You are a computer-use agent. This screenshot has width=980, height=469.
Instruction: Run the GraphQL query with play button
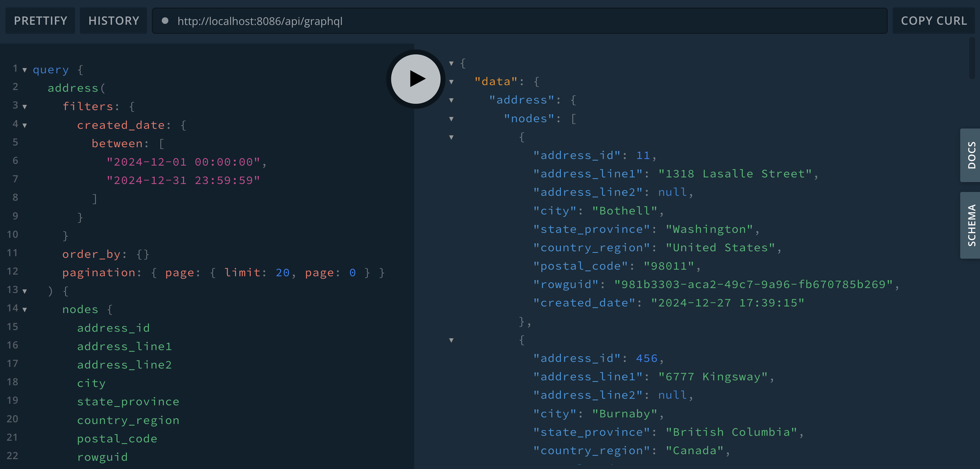pos(416,79)
